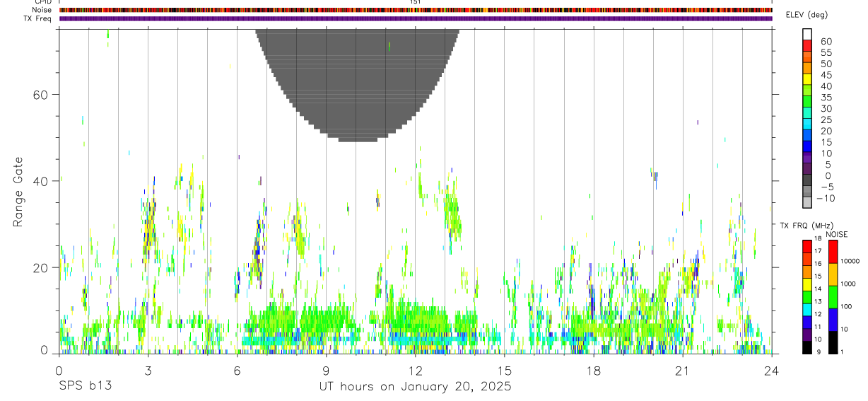Click x-axis tick label "6"

pos(237,371)
